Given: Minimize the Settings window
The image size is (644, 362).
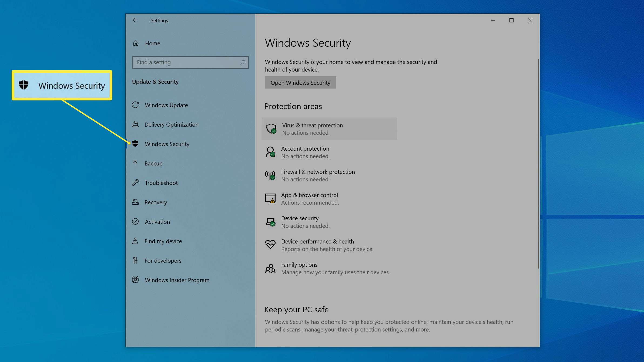Looking at the screenshot, I should [x=493, y=20].
